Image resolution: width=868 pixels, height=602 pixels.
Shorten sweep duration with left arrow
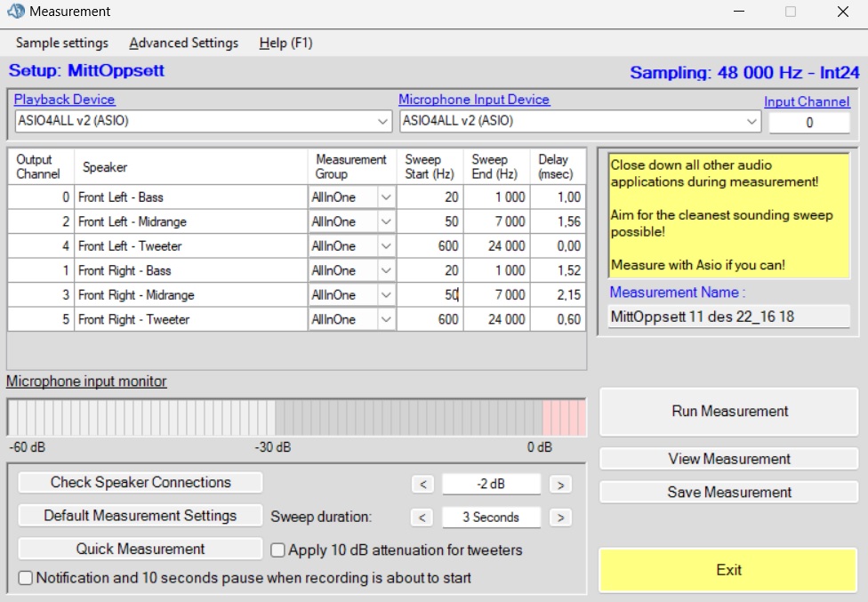(x=423, y=518)
